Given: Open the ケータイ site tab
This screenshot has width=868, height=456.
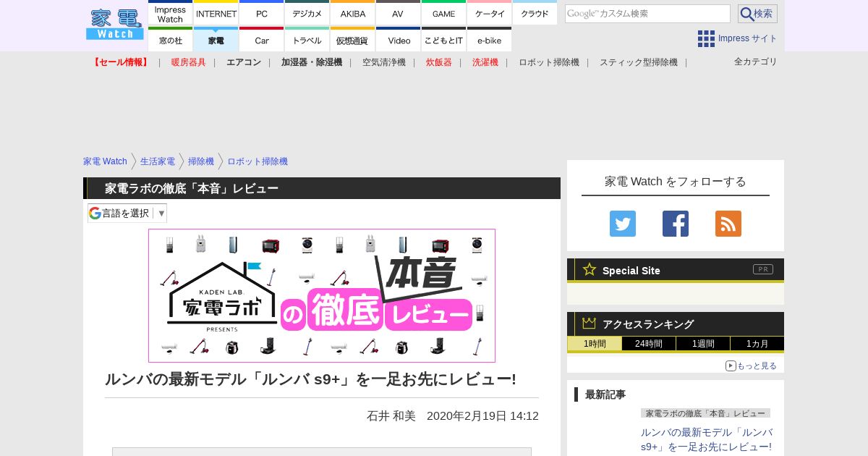Looking at the screenshot, I should coord(489,14).
